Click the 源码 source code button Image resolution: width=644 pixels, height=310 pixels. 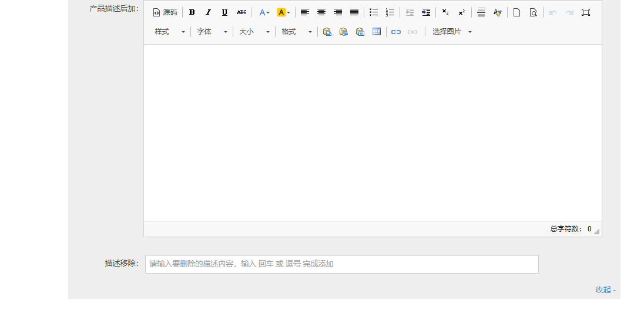click(165, 12)
